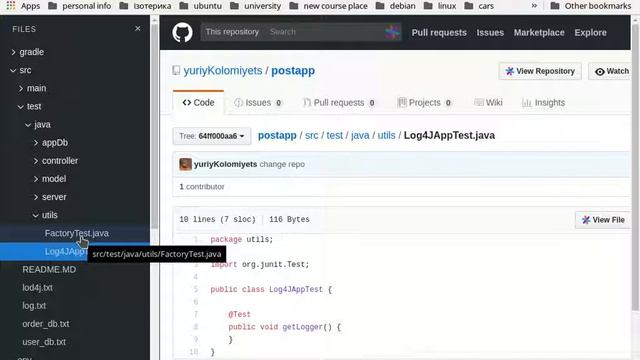
Task: Open the repository Pull requests tab
Action: 339,102
